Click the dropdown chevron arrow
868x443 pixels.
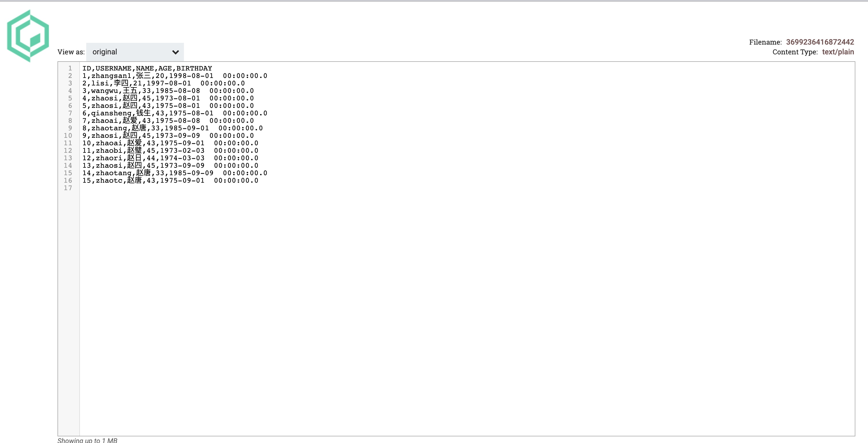tap(175, 52)
